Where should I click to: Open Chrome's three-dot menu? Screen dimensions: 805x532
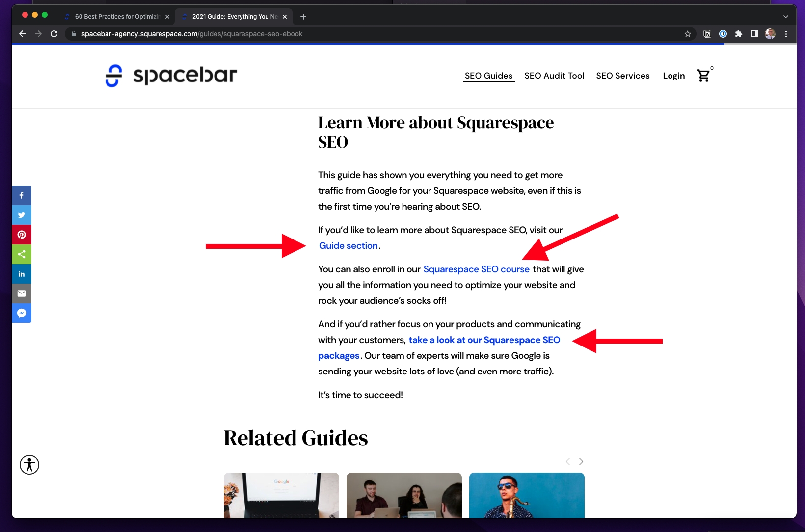[x=786, y=34]
